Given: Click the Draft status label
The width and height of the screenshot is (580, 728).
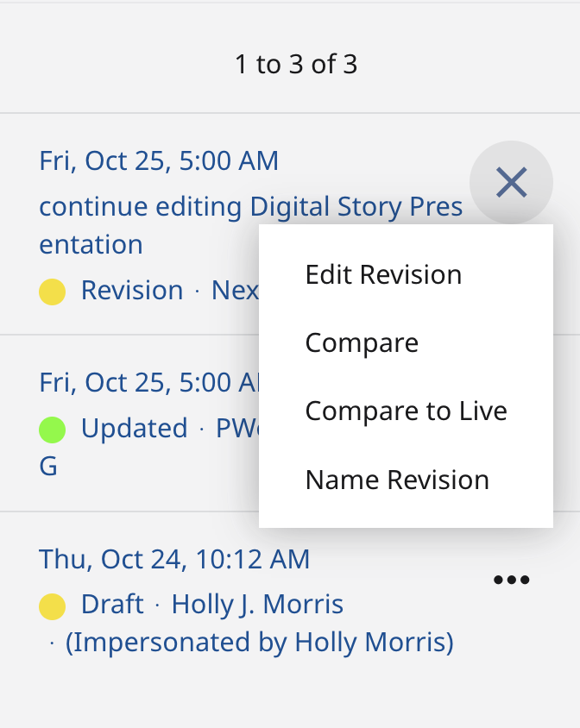Looking at the screenshot, I should 112,604.
